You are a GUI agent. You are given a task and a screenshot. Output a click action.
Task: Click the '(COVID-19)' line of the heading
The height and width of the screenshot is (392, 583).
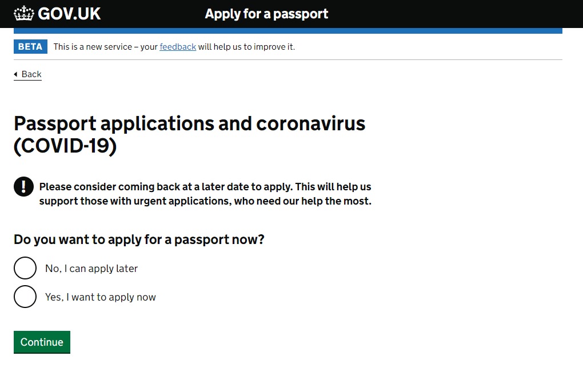pyautogui.click(x=65, y=146)
